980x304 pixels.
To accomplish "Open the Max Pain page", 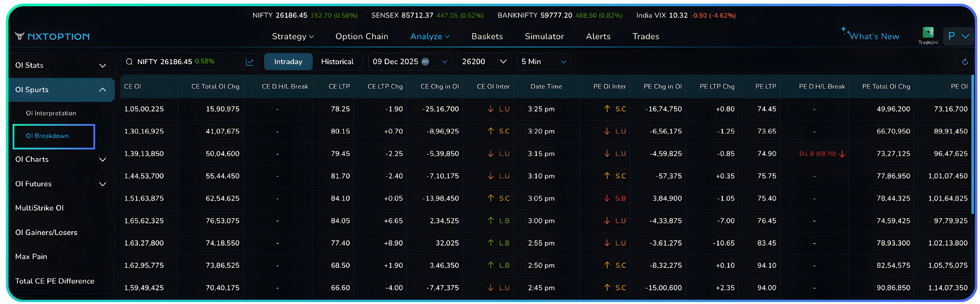I will (x=31, y=257).
